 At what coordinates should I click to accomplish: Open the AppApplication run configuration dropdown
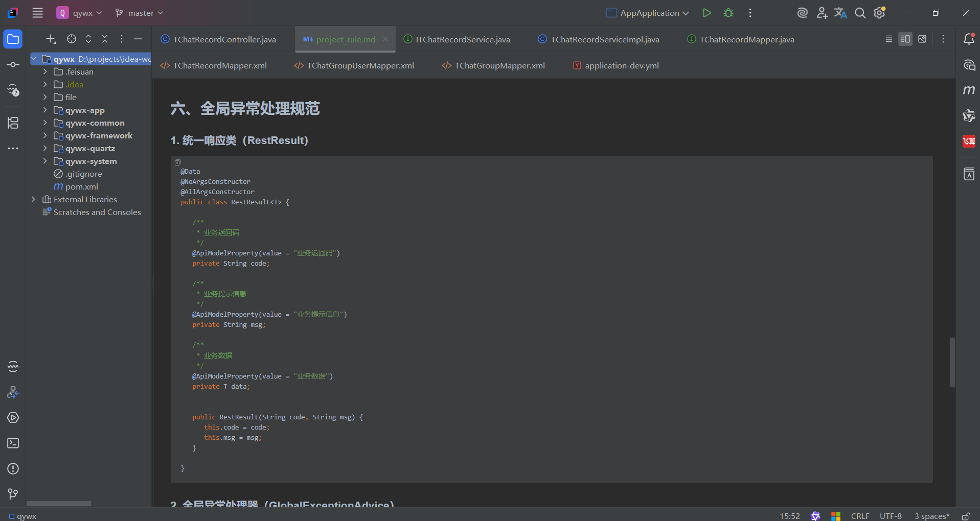tap(646, 13)
